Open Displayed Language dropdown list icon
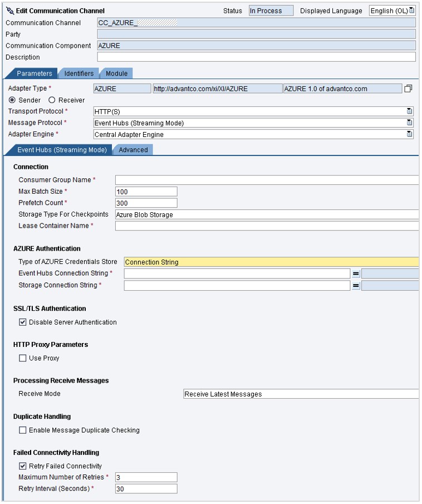The image size is (422, 504). [x=411, y=11]
